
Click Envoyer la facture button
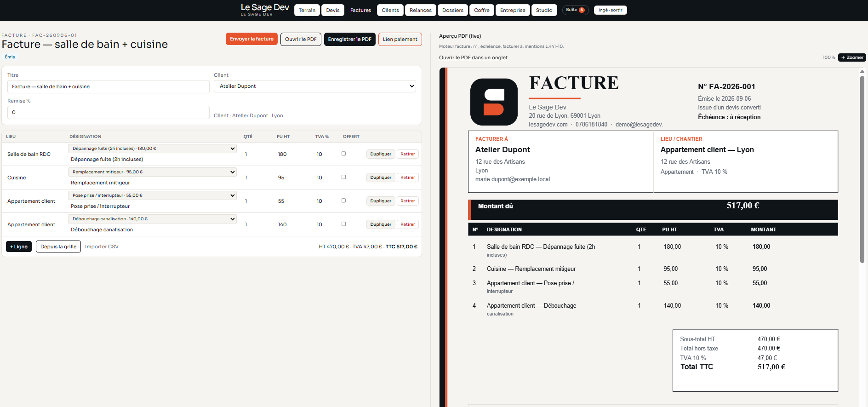(251, 39)
